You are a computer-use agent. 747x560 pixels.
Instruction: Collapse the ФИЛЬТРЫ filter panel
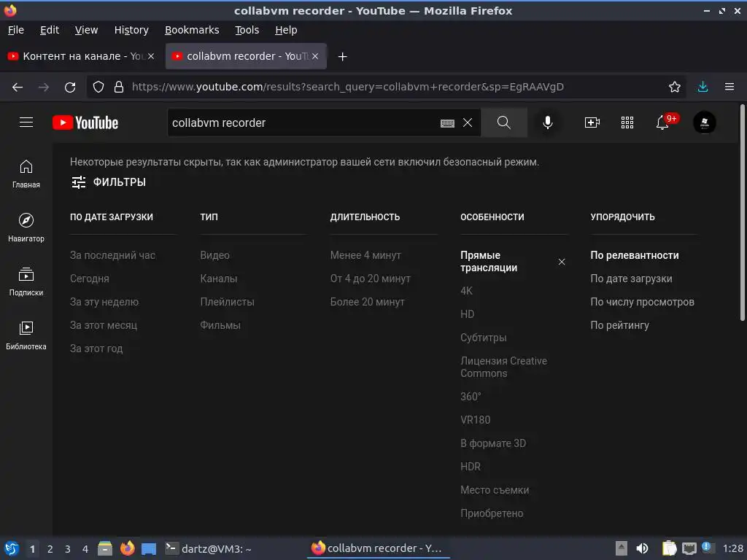109,182
